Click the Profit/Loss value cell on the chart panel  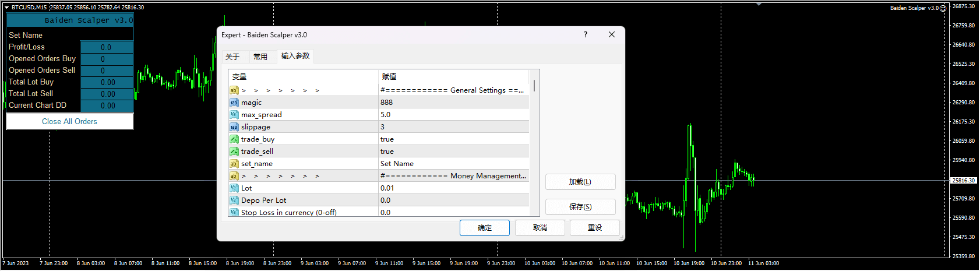(107, 47)
